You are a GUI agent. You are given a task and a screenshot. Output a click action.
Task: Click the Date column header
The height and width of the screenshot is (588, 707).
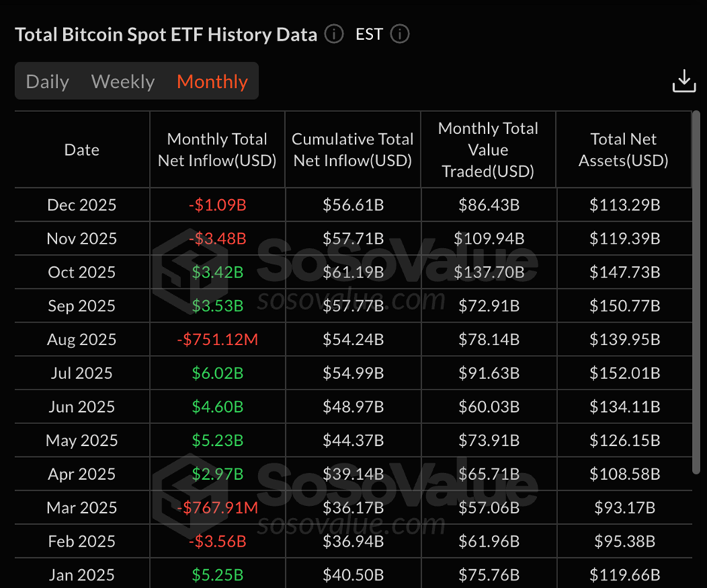(x=82, y=150)
